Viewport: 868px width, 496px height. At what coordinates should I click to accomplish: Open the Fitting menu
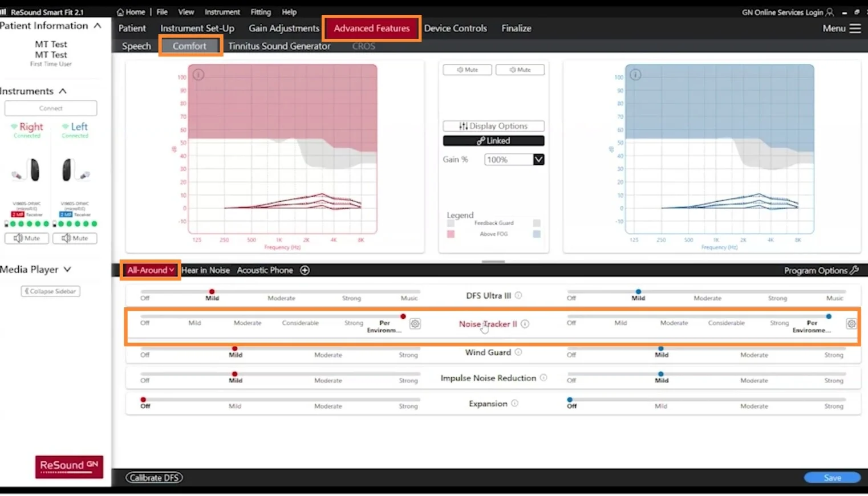[x=261, y=12]
